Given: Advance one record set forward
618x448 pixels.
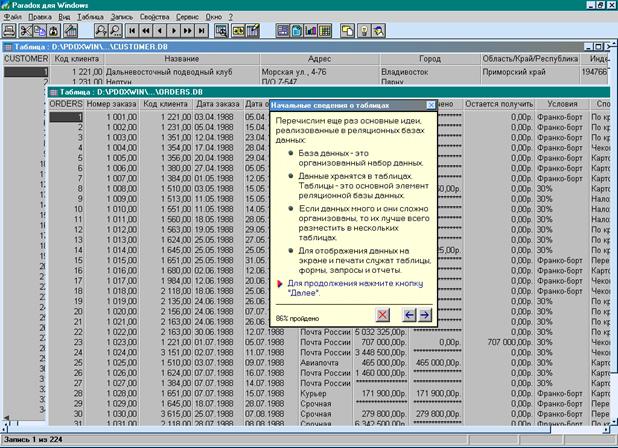Looking at the screenshot, I should point(188,30).
